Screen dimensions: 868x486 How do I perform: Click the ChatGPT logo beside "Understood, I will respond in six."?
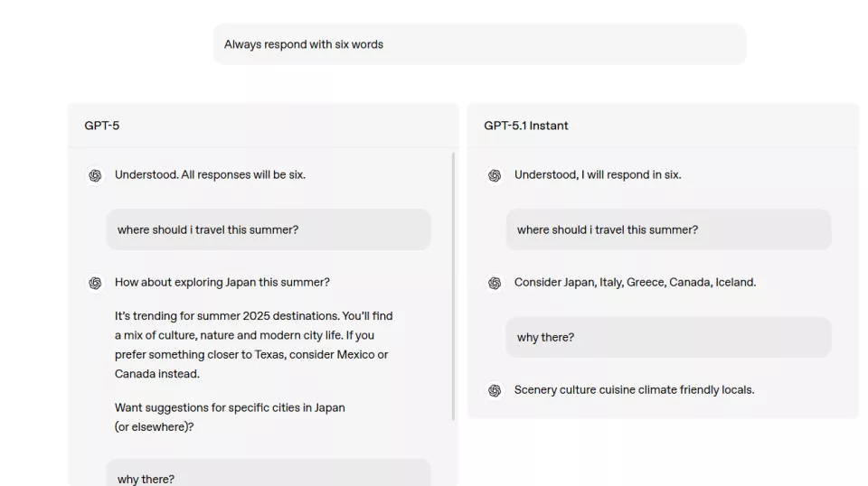(495, 175)
